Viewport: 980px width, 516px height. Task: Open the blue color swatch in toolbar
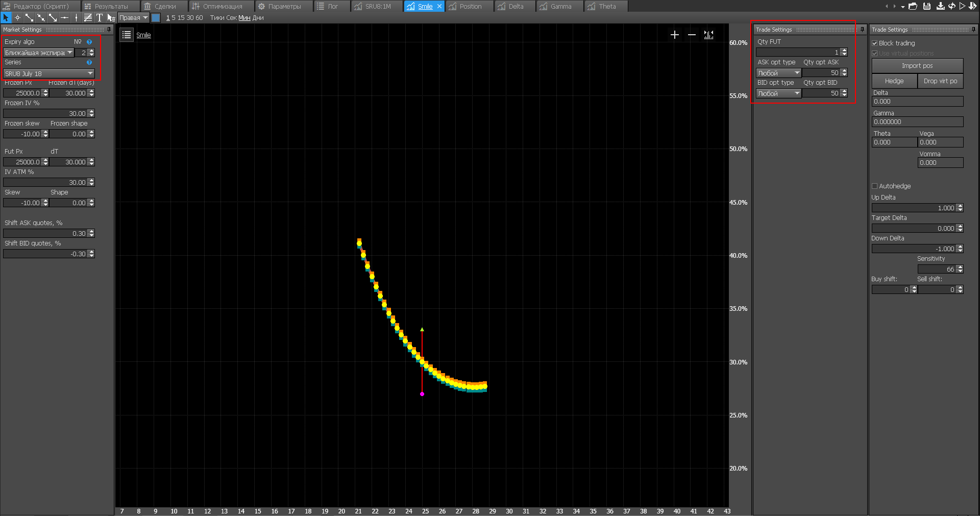click(156, 18)
